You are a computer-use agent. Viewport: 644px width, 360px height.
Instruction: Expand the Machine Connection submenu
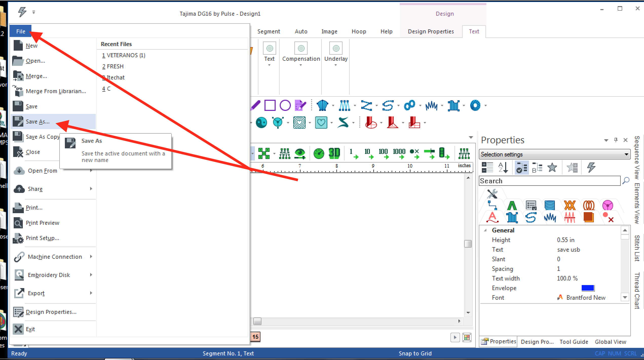coord(53,257)
